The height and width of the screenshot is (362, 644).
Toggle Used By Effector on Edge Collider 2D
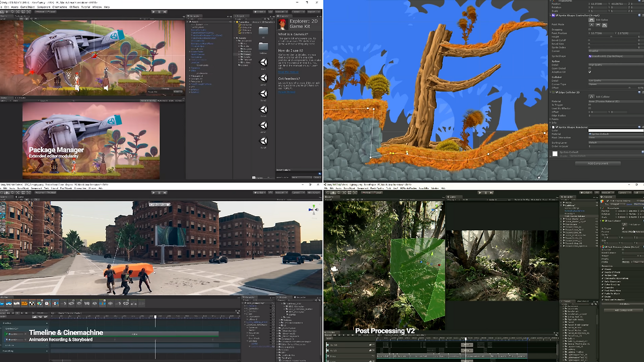590,108
